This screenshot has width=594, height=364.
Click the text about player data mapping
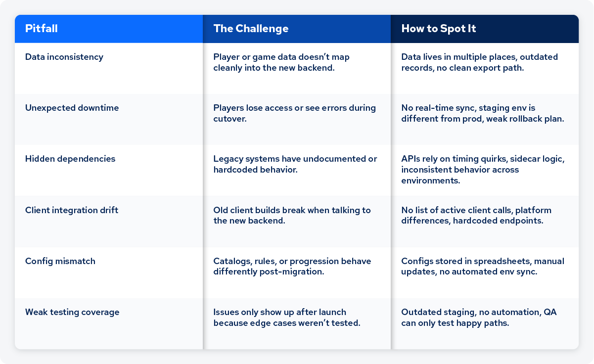pos(281,62)
